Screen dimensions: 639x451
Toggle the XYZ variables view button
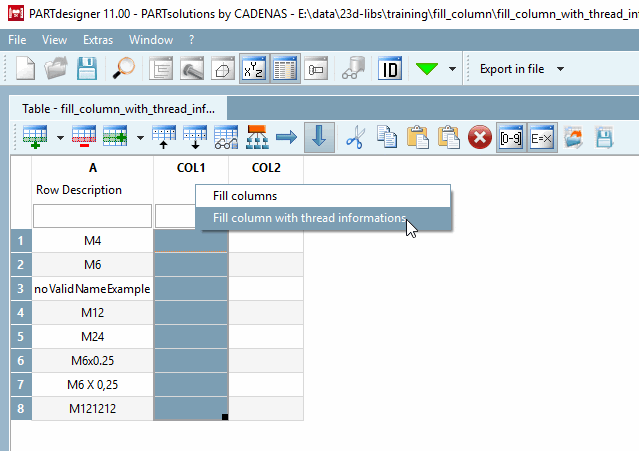pos(254,68)
